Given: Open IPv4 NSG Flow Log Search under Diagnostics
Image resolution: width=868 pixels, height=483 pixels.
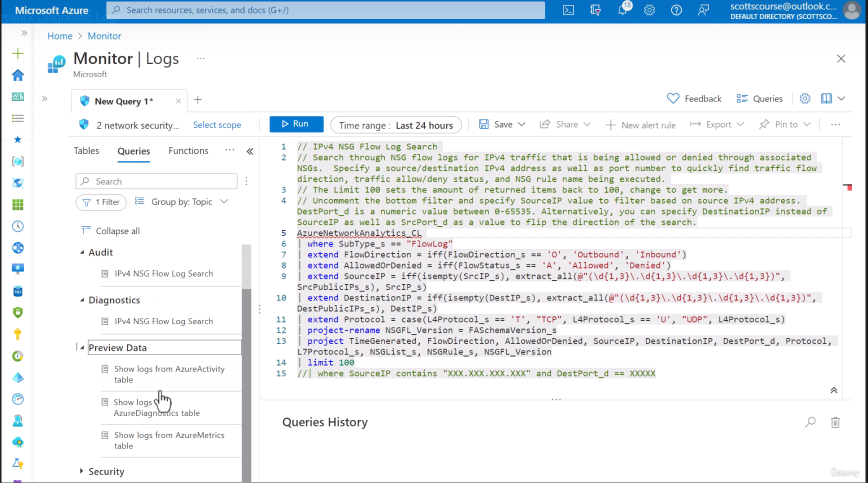Looking at the screenshot, I should 163,321.
